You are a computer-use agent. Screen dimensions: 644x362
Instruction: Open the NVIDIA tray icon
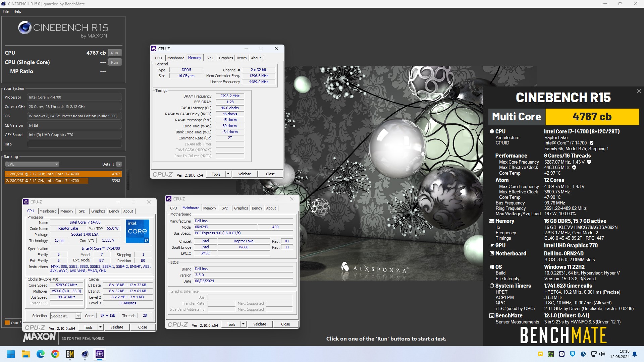(x=551, y=354)
